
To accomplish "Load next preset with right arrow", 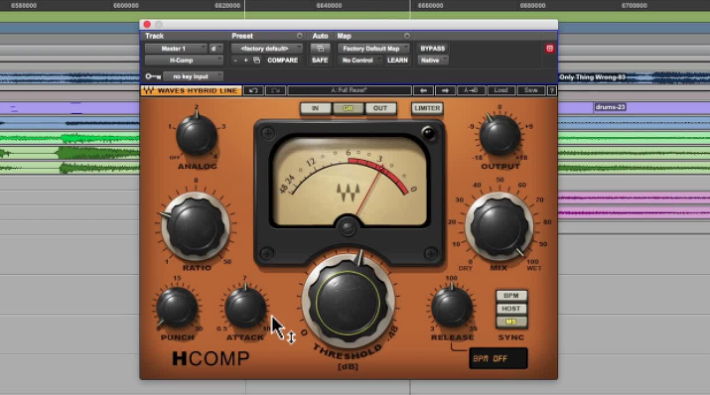I will point(446,91).
